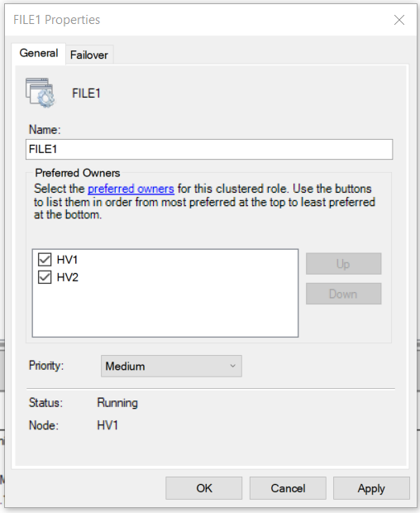The height and width of the screenshot is (513, 420).
Task: Close the FILE1 Properties dialog
Action: [399, 20]
